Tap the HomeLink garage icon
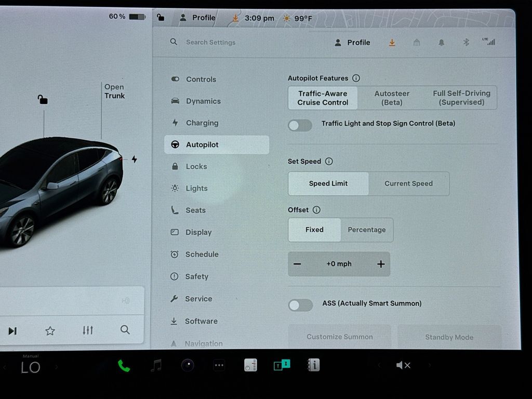The height and width of the screenshot is (399, 532). [x=417, y=42]
